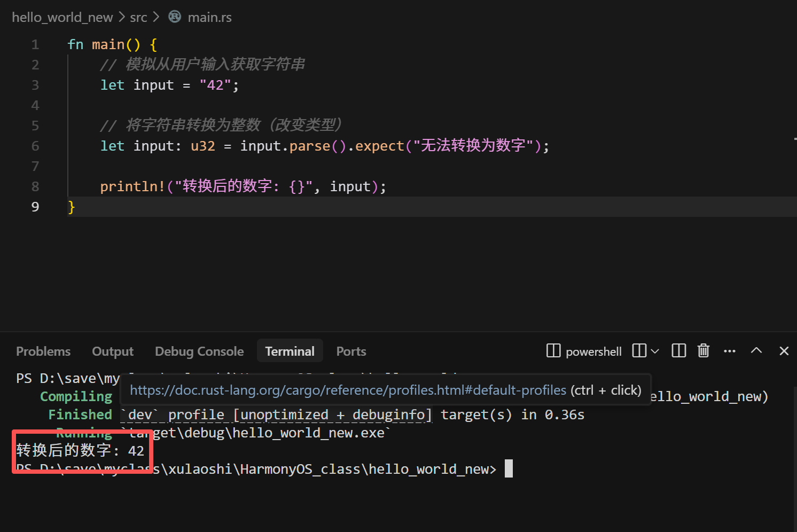The width and height of the screenshot is (797, 532).
Task: Click Finished line in terminal output
Action: [316, 414]
